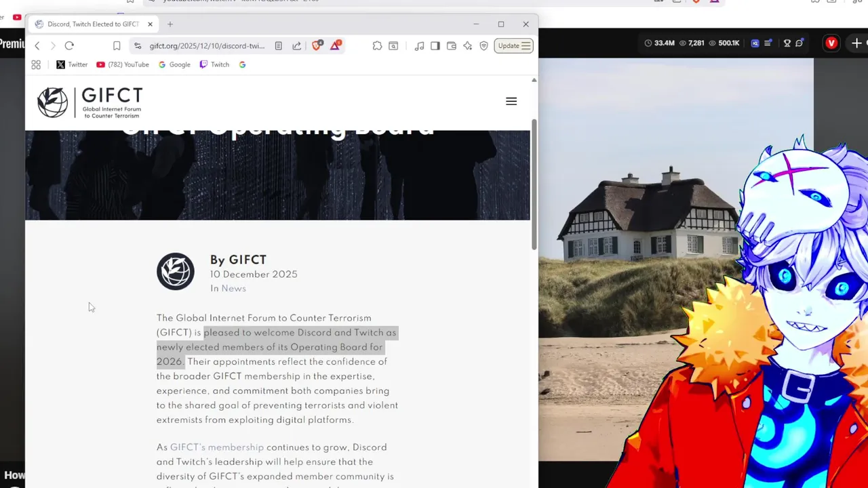Open the Brave Wallet icon
Image resolution: width=868 pixels, height=488 pixels.
(452, 45)
